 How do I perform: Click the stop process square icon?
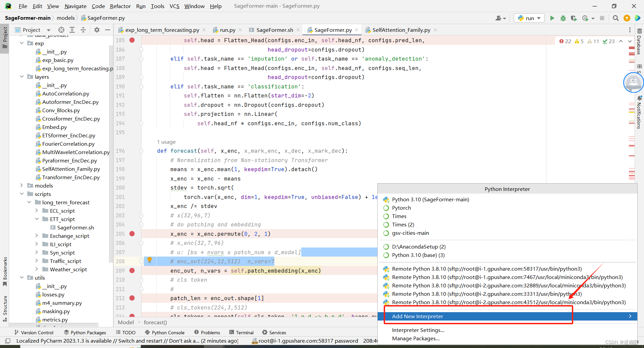point(602,18)
